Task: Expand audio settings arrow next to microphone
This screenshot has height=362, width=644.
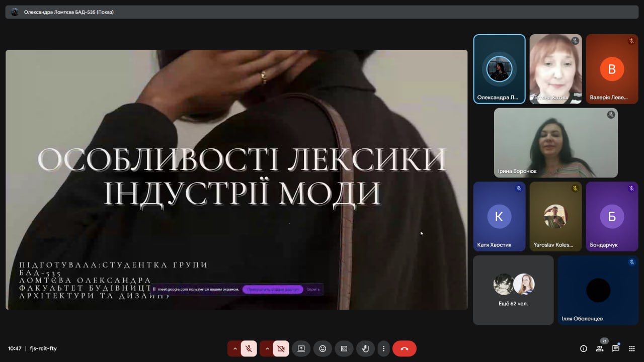Action: pos(235,348)
